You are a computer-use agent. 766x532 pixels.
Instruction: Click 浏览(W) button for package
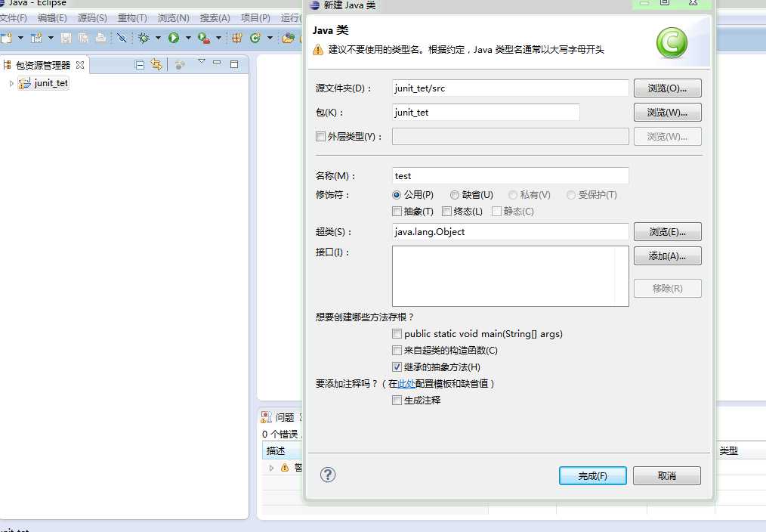point(667,113)
